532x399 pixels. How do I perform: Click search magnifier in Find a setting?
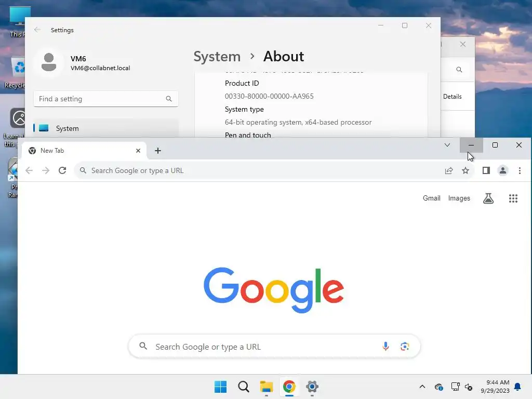pyautogui.click(x=169, y=99)
